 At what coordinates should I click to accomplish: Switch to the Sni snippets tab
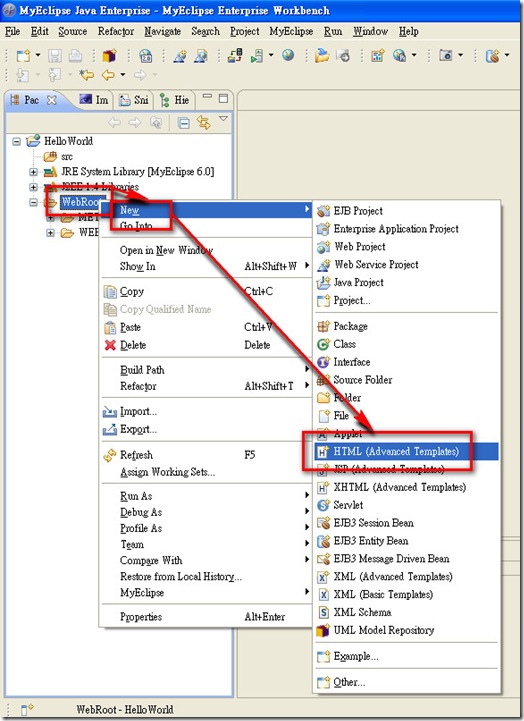coord(134,100)
